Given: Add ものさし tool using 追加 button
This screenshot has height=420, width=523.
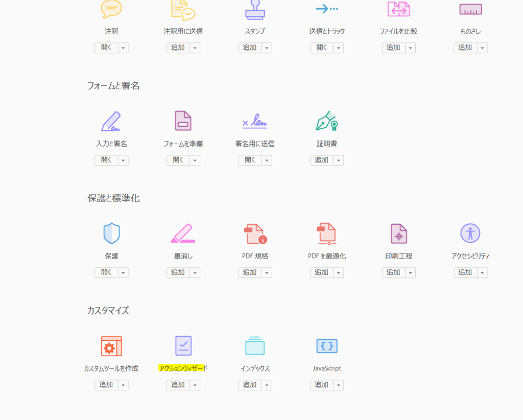Looking at the screenshot, I should click(465, 48).
